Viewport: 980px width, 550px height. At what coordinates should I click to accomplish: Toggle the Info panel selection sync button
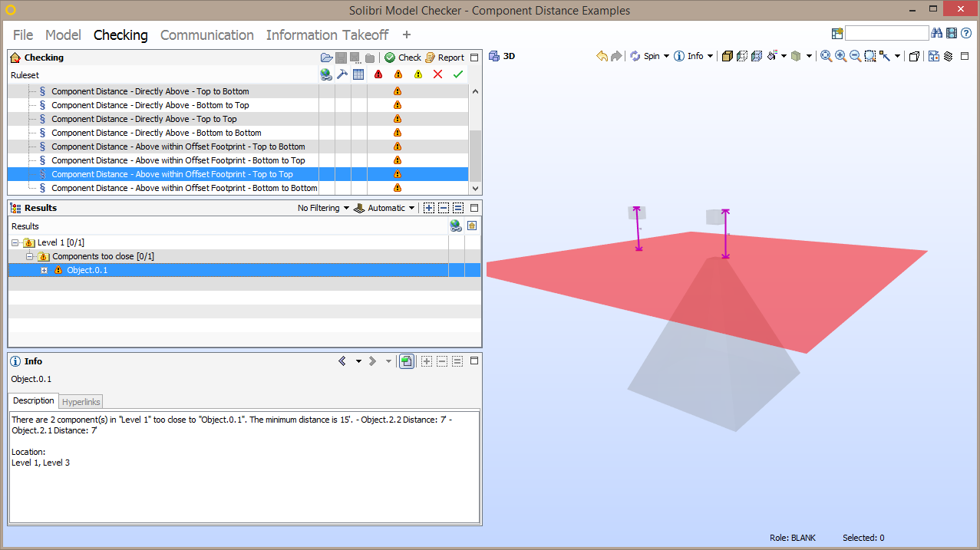coord(407,361)
